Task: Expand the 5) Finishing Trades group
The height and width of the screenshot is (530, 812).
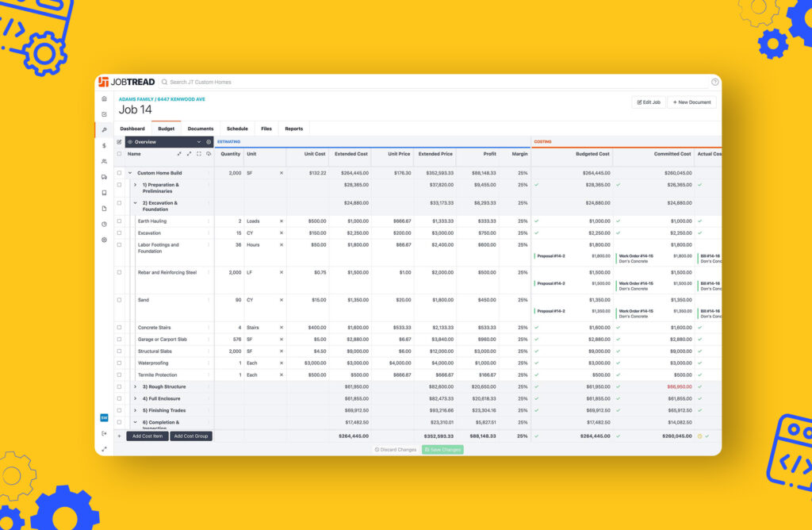Action: pos(135,410)
